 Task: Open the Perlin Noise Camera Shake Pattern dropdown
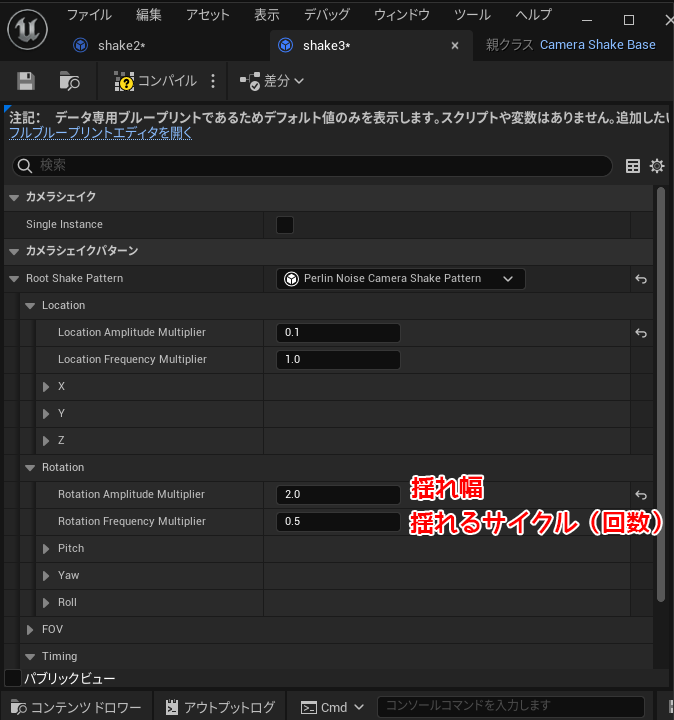(400, 279)
